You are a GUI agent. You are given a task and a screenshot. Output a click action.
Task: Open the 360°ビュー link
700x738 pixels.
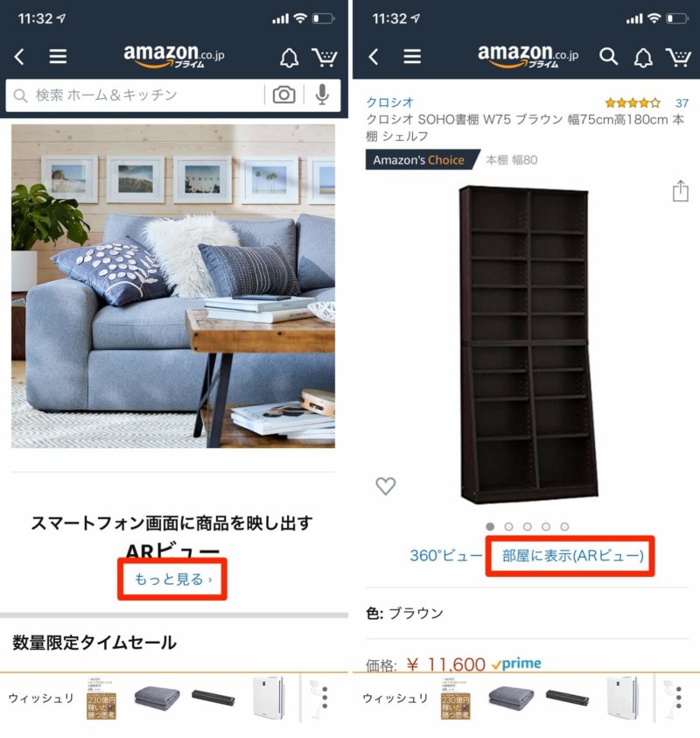(445, 556)
